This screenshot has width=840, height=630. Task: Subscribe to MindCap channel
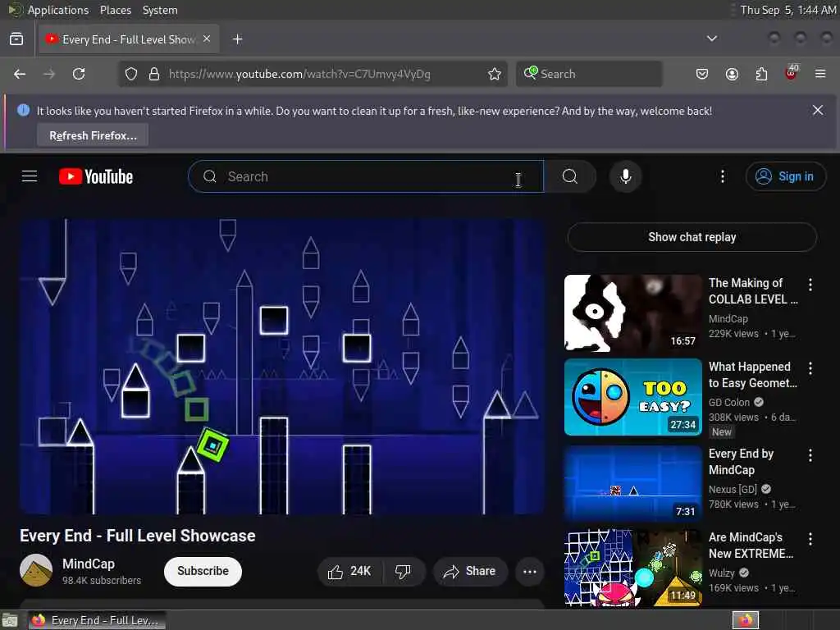click(203, 571)
